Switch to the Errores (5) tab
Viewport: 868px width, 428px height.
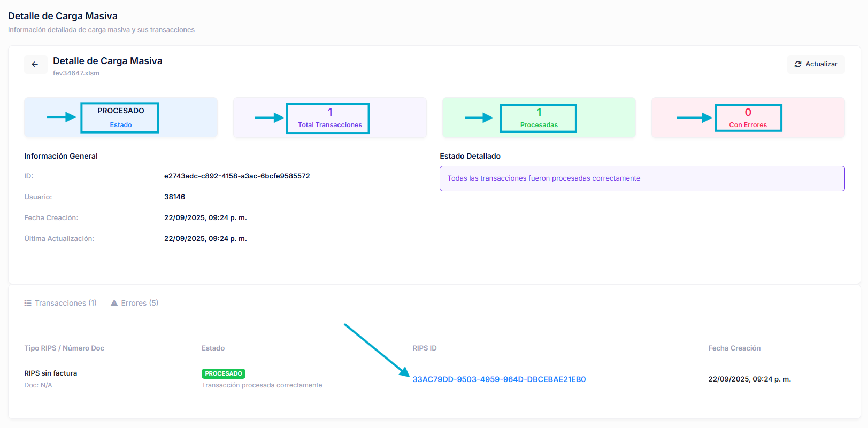pyautogui.click(x=135, y=303)
